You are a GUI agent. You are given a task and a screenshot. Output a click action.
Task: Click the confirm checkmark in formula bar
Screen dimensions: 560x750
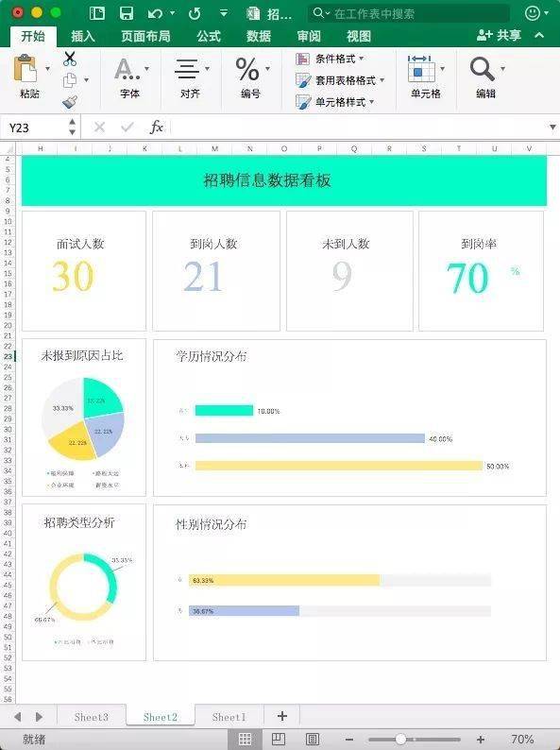pos(127,128)
